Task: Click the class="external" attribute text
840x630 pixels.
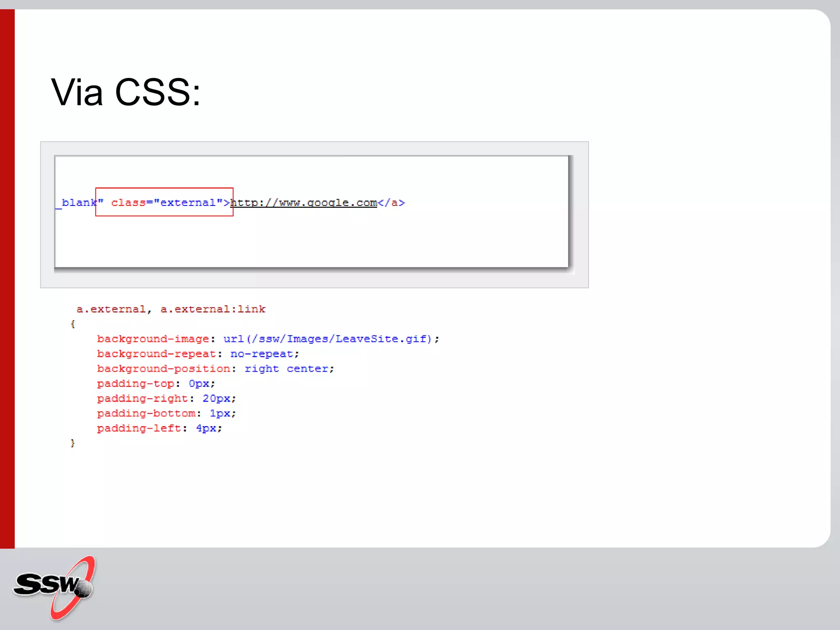Action: pyautogui.click(x=167, y=203)
